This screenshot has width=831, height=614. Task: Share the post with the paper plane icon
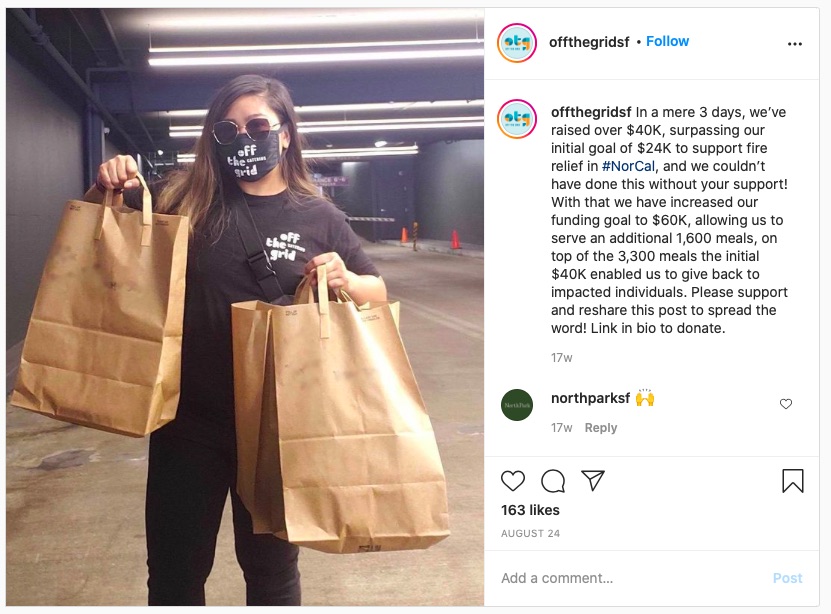coord(593,480)
